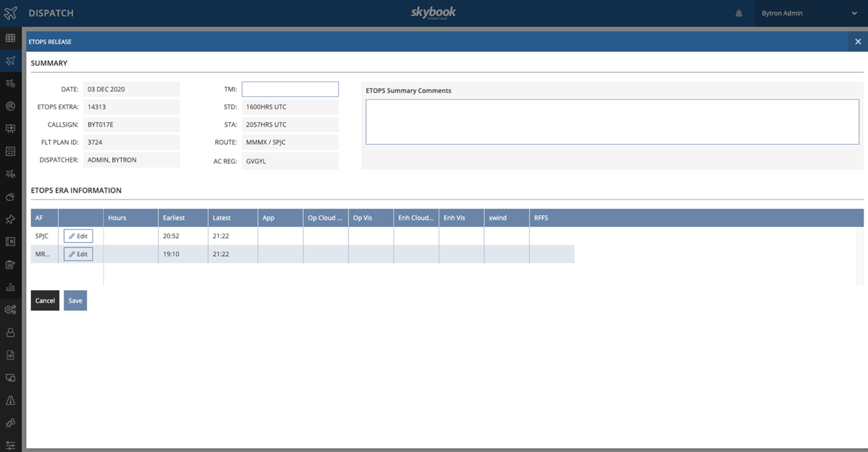Image resolution: width=868 pixels, height=452 pixels.
Task: Open the radar icon in sidebar
Action: coord(11,106)
